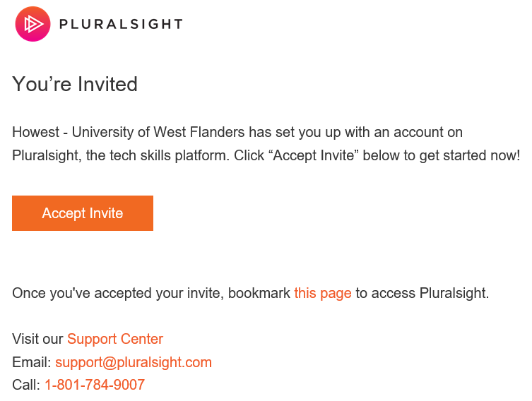
Task: Click the word "Howest" in the paragraph
Action: point(35,132)
